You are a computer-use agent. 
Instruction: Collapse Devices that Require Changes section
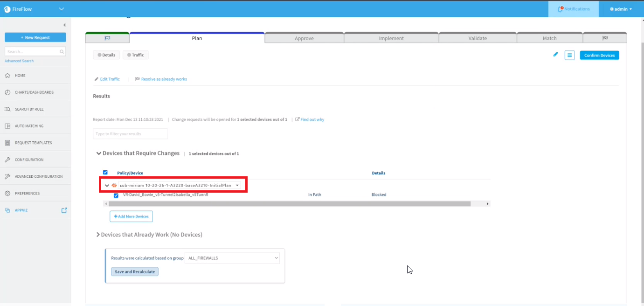(99, 153)
